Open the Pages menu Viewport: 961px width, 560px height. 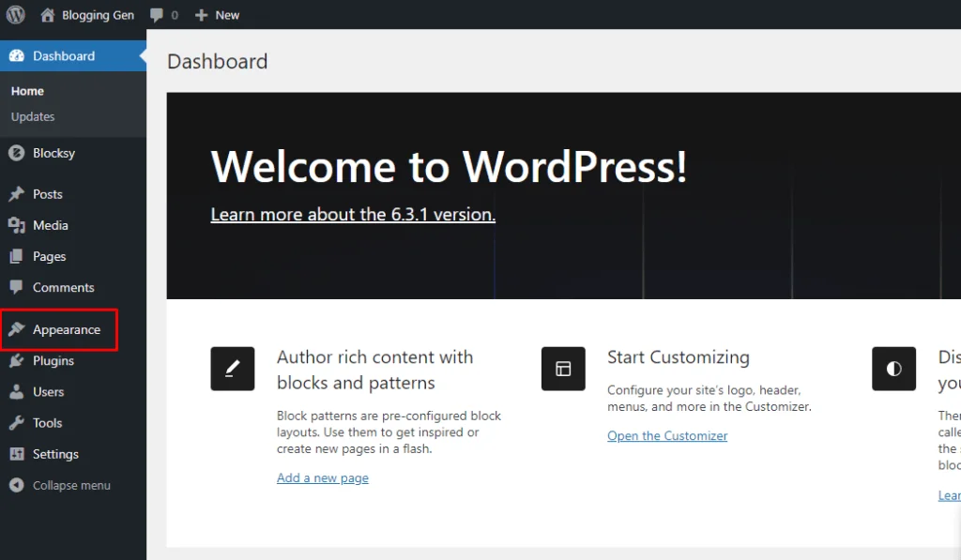tap(73, 256)
